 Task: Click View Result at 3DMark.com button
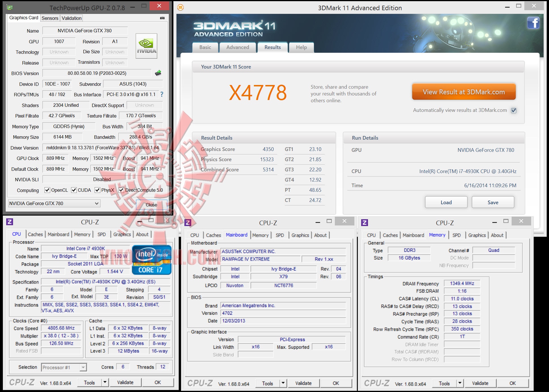(463, 92)
